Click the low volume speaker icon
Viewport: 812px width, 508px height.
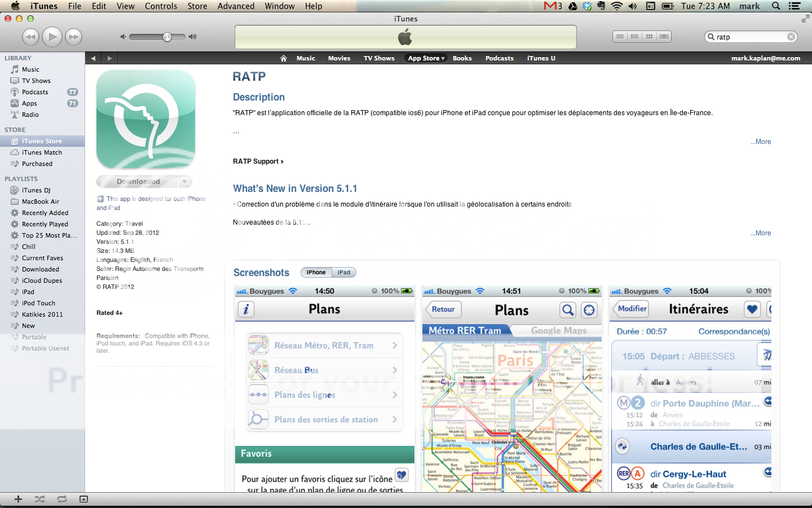coord(123,37)
